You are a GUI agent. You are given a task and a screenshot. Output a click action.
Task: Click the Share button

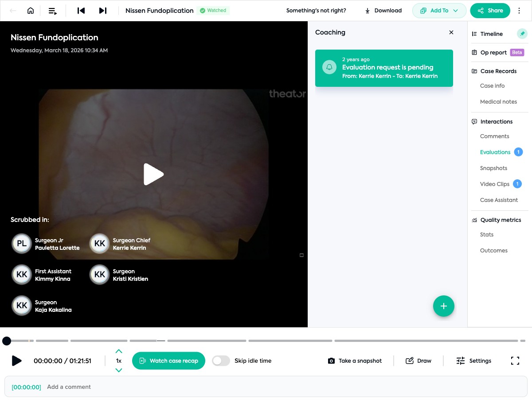pyautogui.click(x=490, y=11)
